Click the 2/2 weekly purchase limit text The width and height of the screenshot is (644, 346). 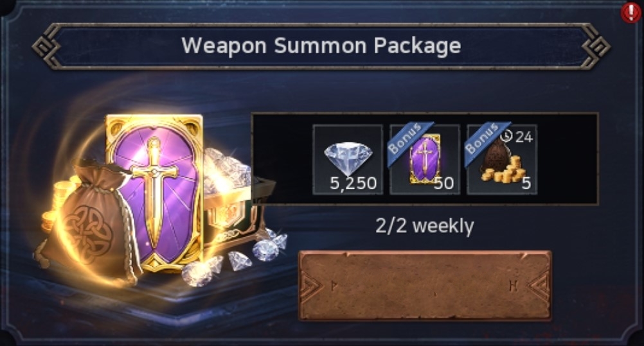[x=425, y=226]
